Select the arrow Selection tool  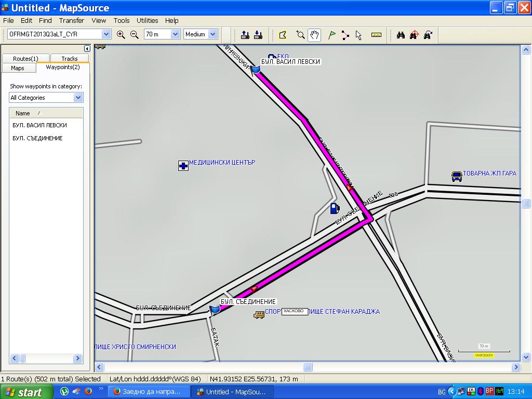[358, 35]
